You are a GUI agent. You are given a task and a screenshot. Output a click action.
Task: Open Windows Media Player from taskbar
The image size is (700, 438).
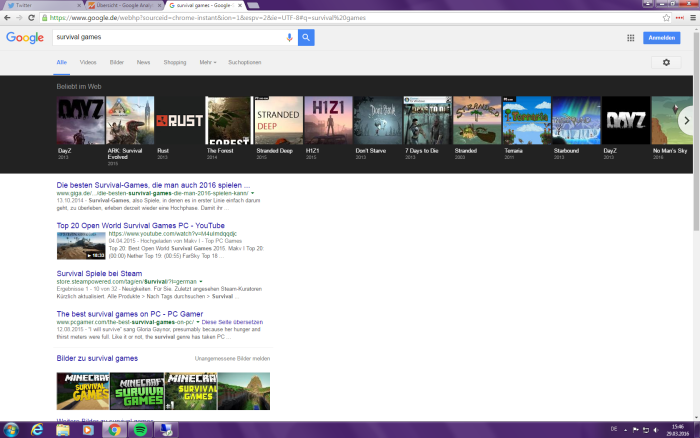pos(88,430)
